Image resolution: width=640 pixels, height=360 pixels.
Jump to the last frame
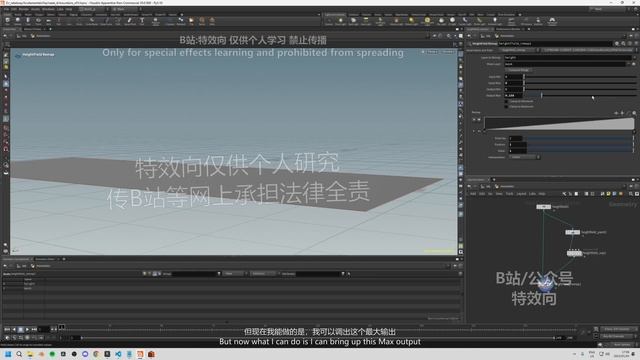pos(34,329)
